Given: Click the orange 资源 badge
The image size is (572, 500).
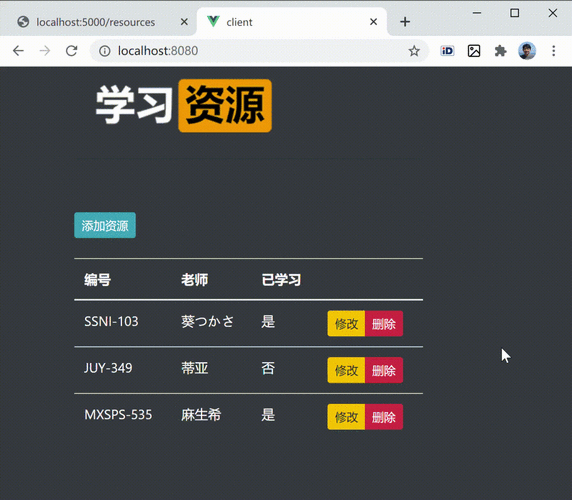Looking at the screenshot, I should pos(225,106).
